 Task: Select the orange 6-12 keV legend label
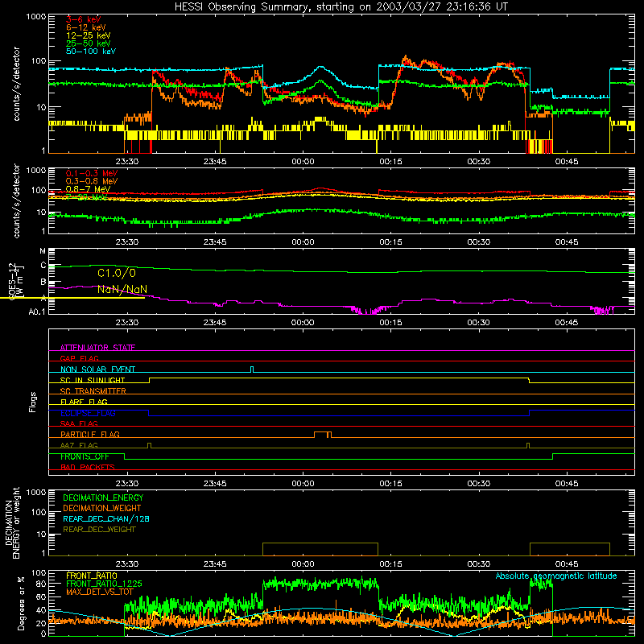pos(86,27)
